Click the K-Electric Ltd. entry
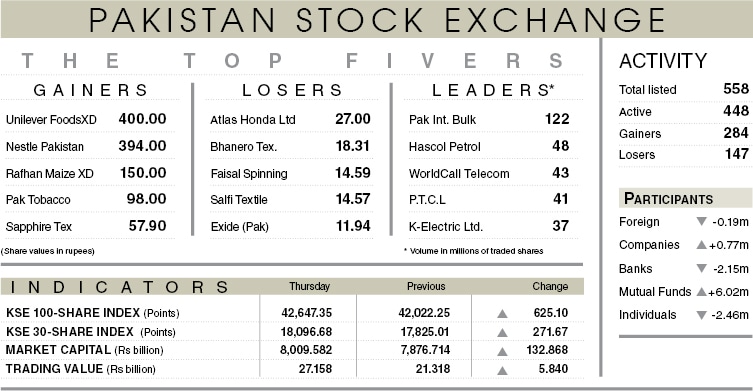The width and height of the screenshot is (753, 391). click(x=446, y=227)
